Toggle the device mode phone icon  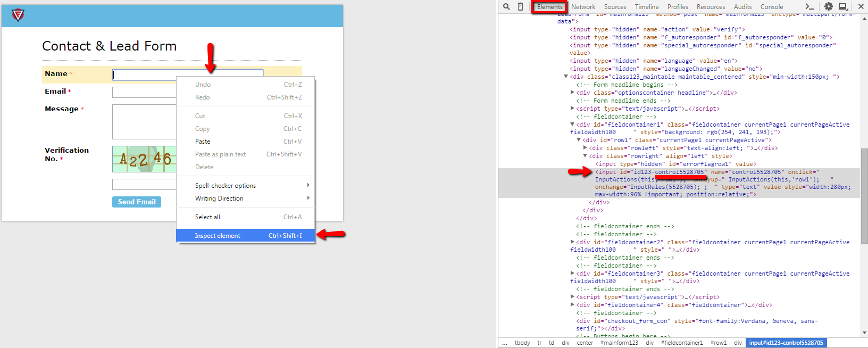(521, 6)
